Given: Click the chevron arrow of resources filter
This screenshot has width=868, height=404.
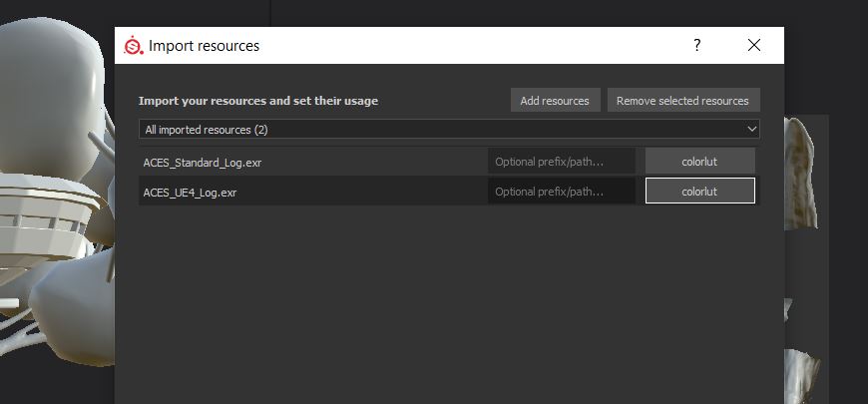Looking at the screenshot, I should point(751,129).
